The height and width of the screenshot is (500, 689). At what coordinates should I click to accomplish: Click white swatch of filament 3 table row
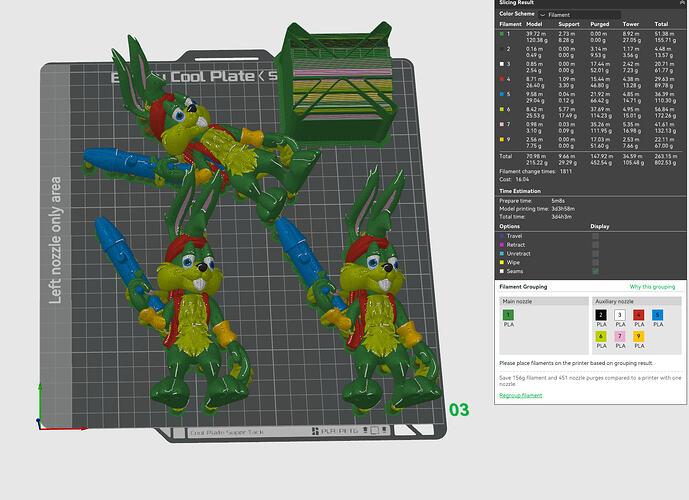coord(502,64)
